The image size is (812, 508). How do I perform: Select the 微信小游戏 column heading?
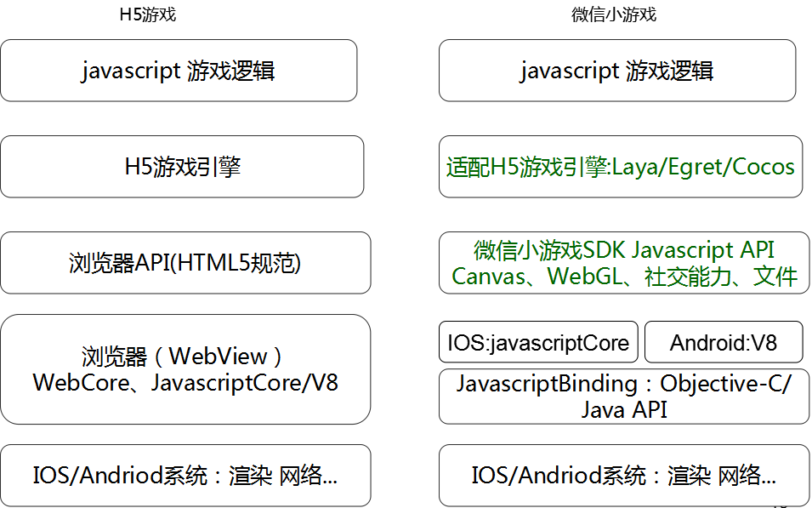click(614, 14)
